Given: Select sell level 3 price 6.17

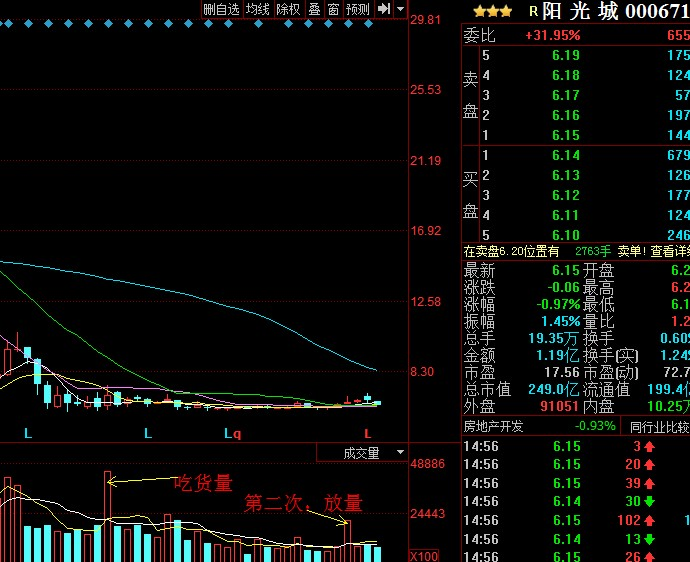Looking at the screenshot, I should coord(566,96).
